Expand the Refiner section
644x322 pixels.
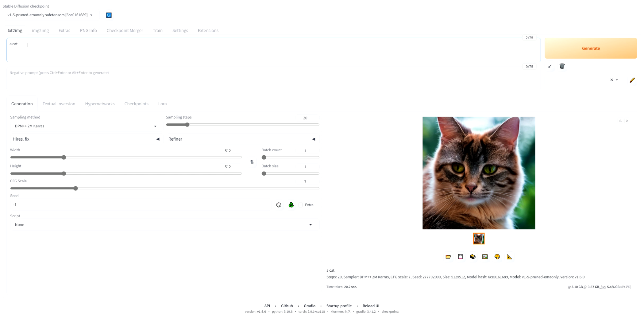tap(242, 139)
